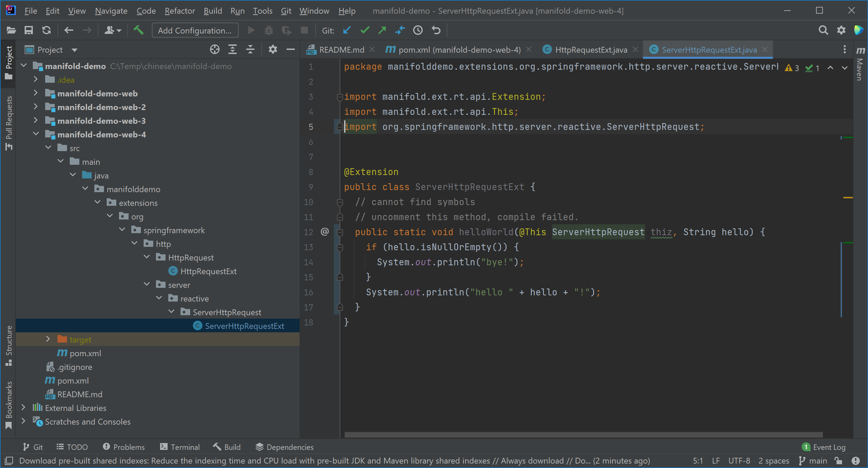Open the Project view dropdown
Viewport: 868px width, 468px height.
coord(75,50)
